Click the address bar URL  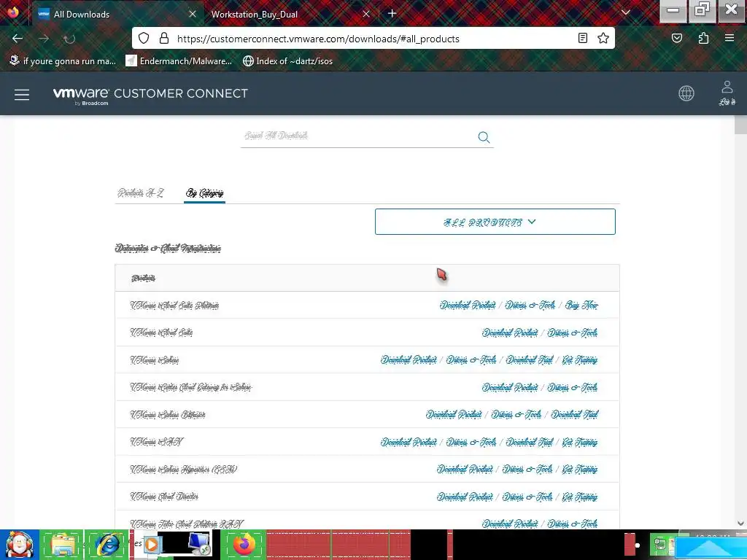(x=318, y=39)
